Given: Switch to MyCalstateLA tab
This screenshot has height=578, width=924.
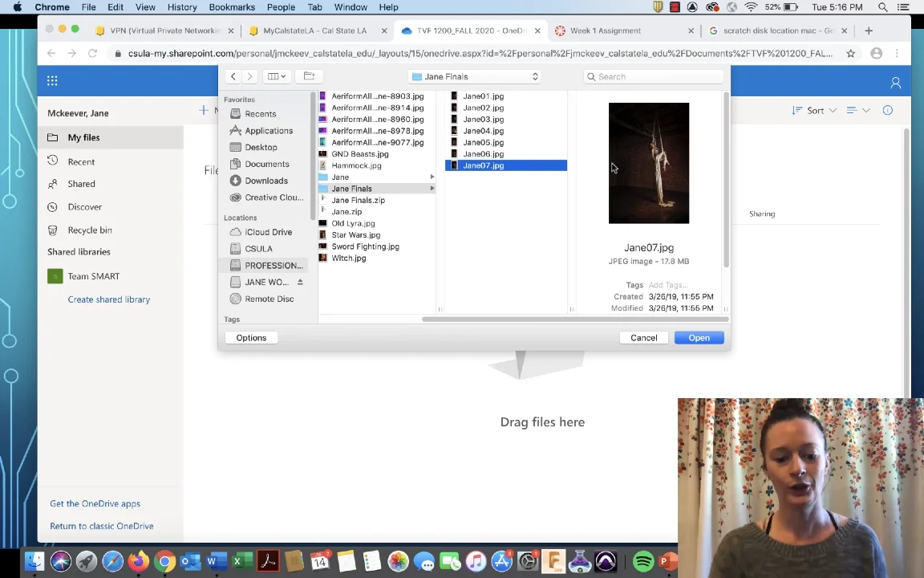Looking at the screenshot, I should [x=314, y=31].
